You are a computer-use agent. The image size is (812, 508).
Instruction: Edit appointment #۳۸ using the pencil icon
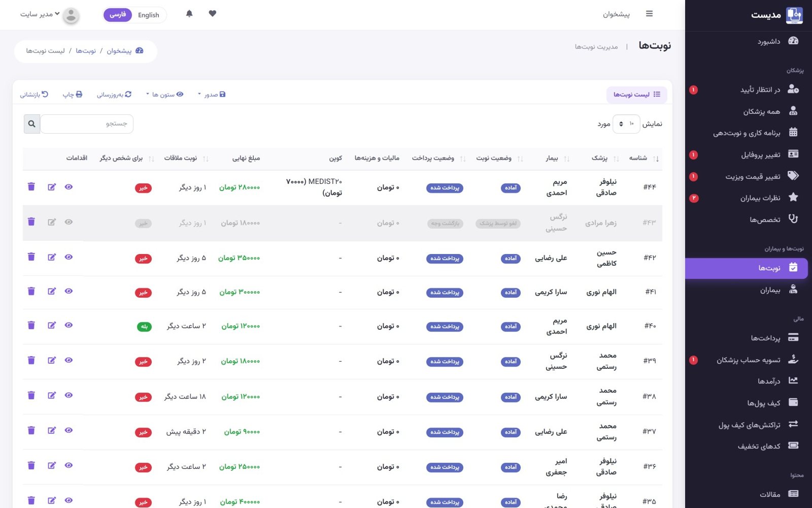(x=52, y=395)
